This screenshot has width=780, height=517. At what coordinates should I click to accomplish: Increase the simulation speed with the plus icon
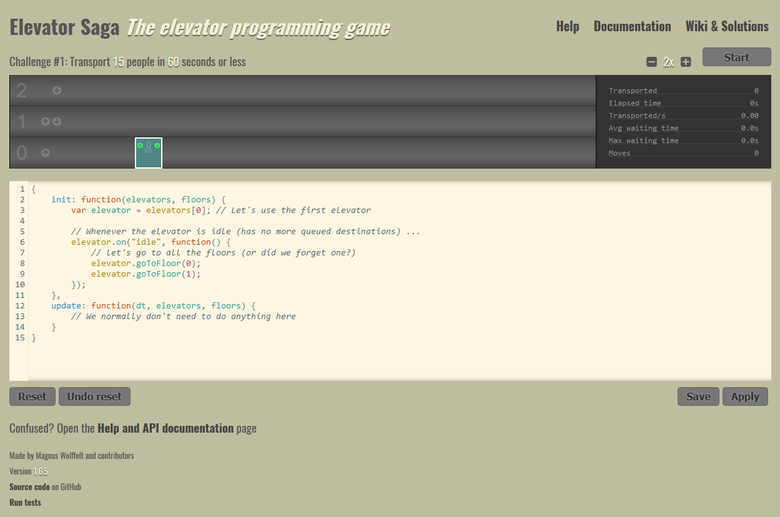pos(686,62)
